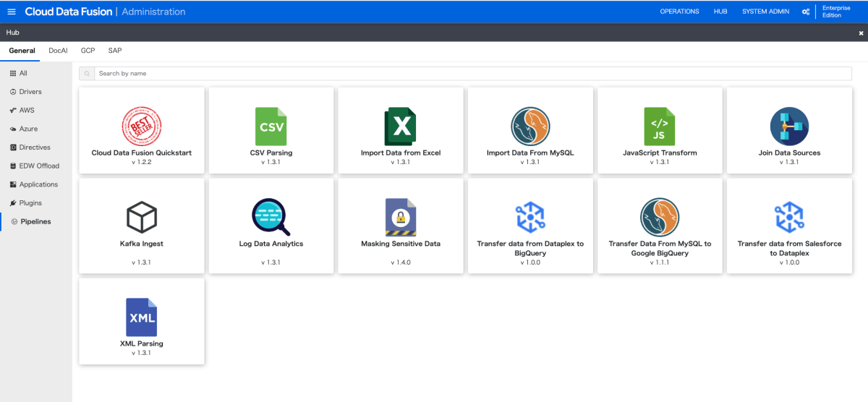Select the Plugins category label

click(x=30, y=203)
